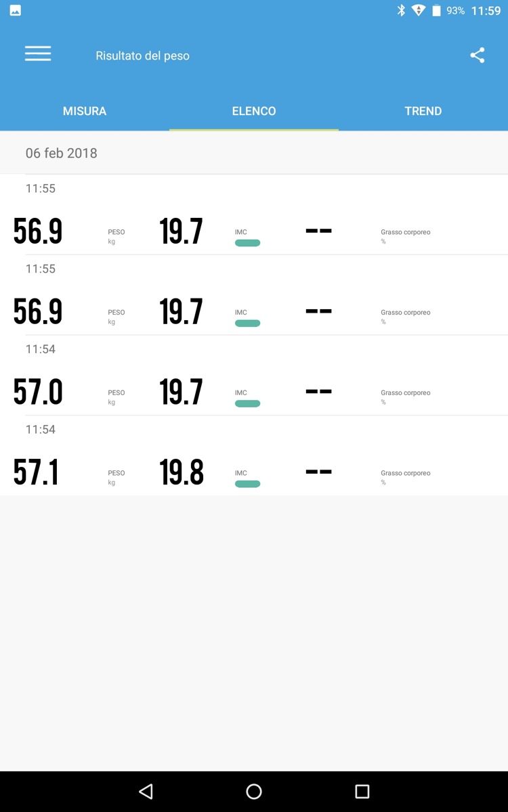Viewport: 508px width, 812px height.
Task: Open the 57.0 kg weight entry
Action: point(38,392)
